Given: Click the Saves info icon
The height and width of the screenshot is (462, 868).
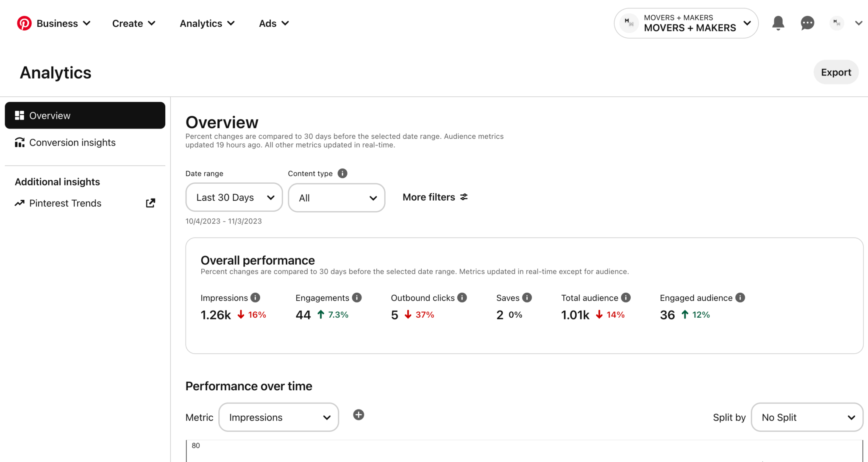Looking at the screenshot, I should coord(526,297).
